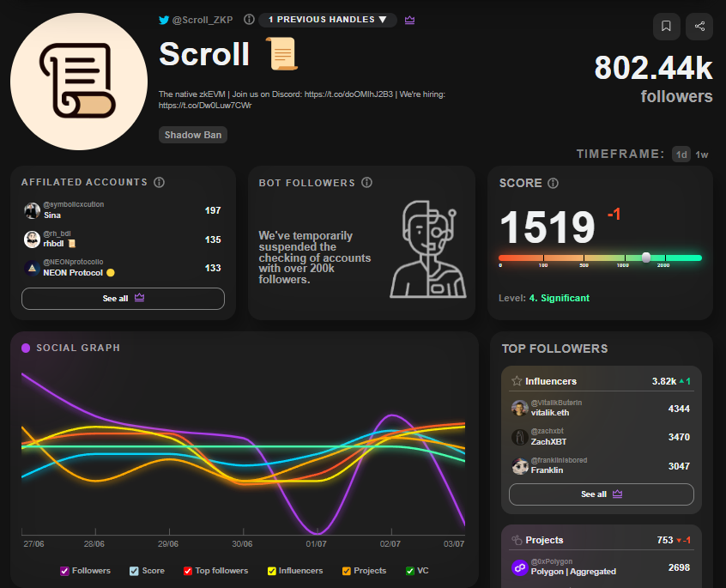Click the crown icon in affiliated See all button
The height and width of the screenshot is (588, 726).
click(x=139, y=298)
